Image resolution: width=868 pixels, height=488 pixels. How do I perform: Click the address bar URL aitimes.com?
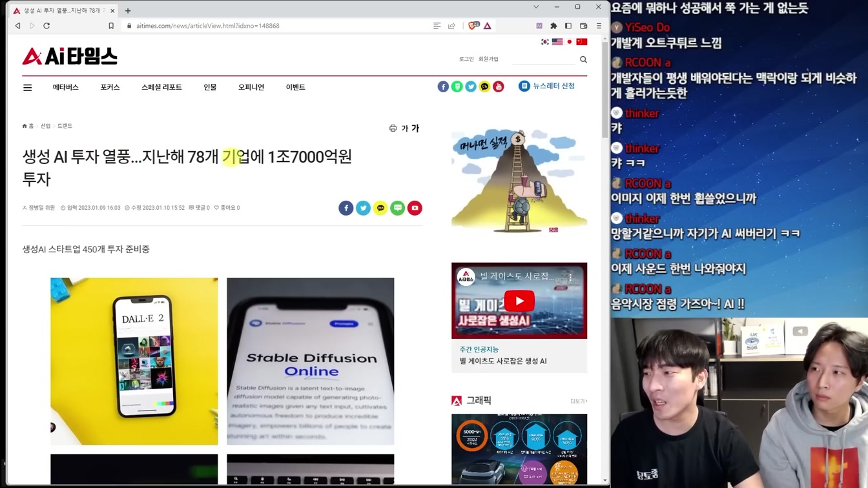[x=208, y=26]
